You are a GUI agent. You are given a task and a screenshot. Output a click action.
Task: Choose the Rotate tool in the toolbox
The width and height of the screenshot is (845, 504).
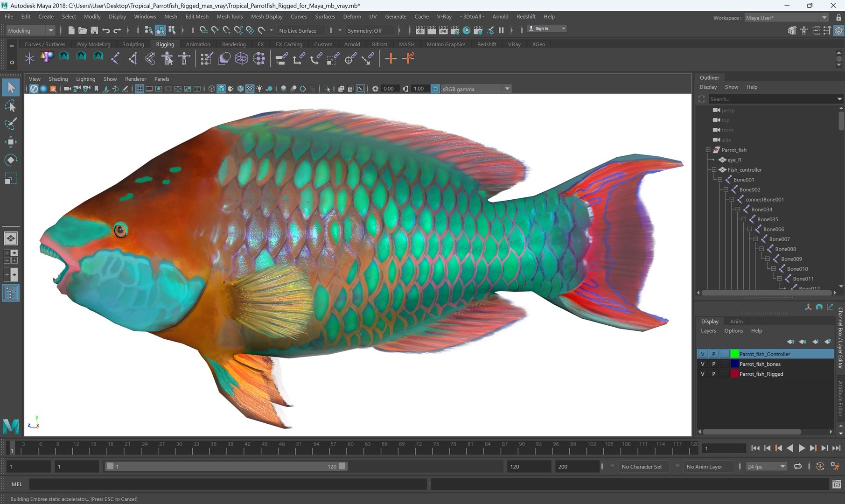11,160
